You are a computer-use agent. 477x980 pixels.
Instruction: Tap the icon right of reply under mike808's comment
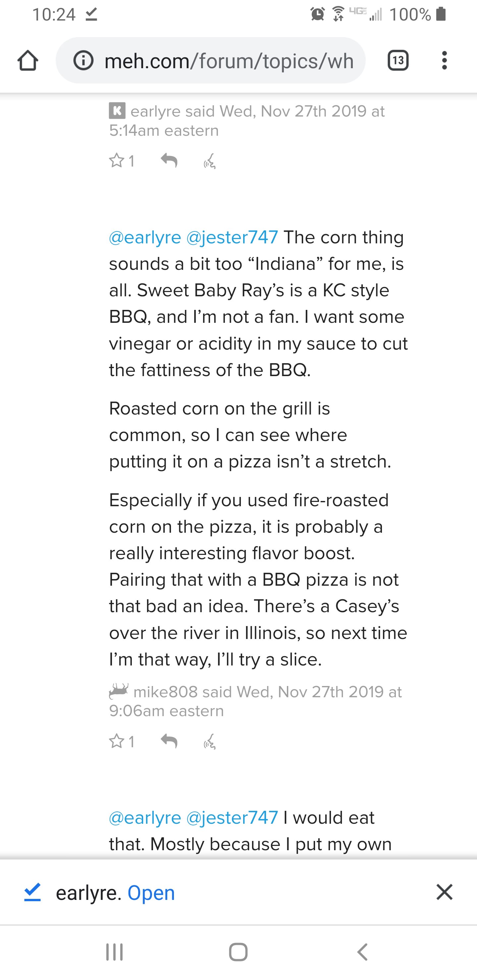tap(210, 742)
